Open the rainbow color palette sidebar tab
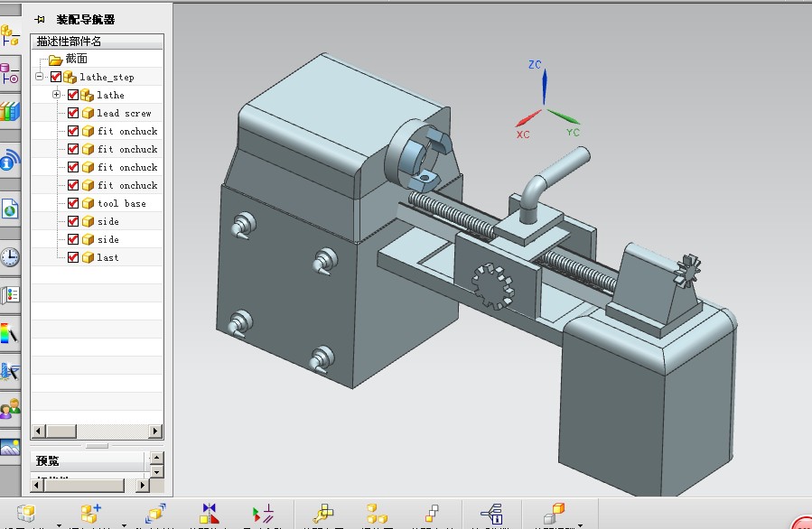 [10, 333]
